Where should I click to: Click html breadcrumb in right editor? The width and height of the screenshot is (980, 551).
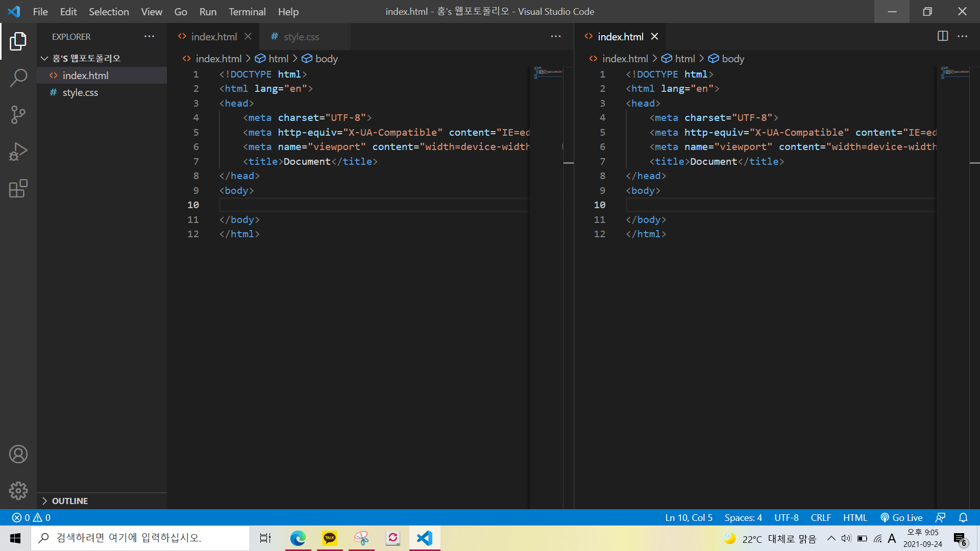coord(678,59)
